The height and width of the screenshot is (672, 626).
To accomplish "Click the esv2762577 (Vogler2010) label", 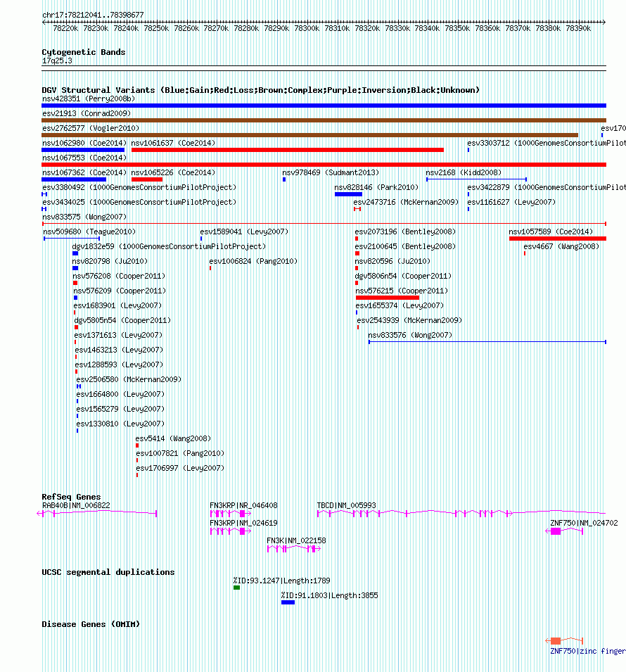I will point(91,128).
